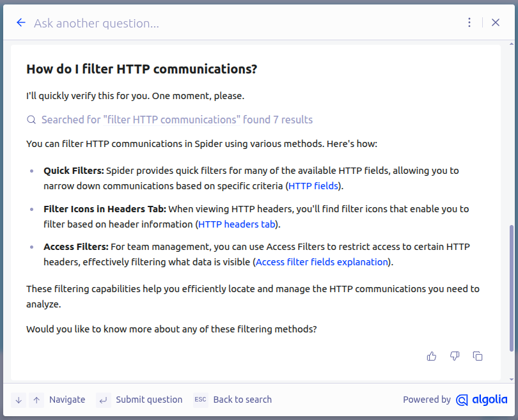Screen dimensions: 518x420
Task: Click the thumbs down feedback icon
Action: 455,356
